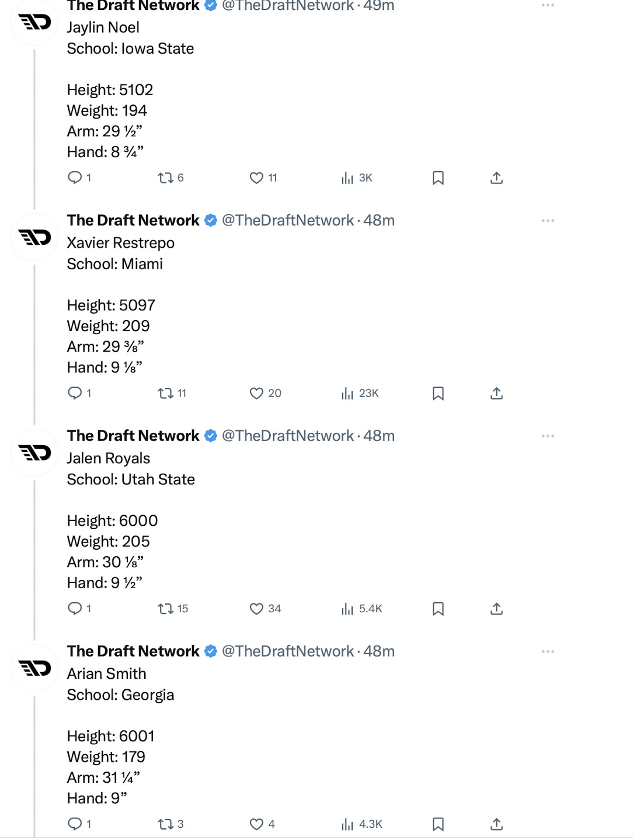Image resolution: width=633 pixels, height=840 pixels.
Task: View analytics for Xavier Restrepo tweet
Action: (x=348, y=393)
